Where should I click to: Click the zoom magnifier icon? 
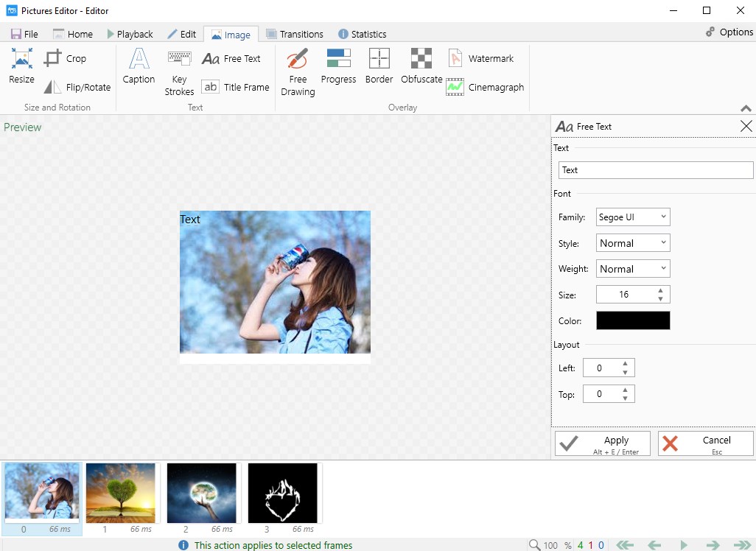534,545
